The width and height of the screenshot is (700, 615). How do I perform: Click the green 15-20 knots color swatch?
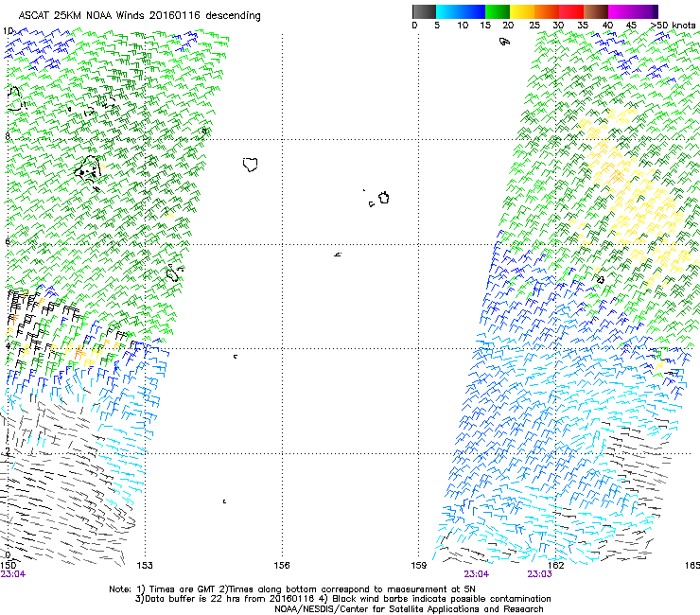coord(498,11)
